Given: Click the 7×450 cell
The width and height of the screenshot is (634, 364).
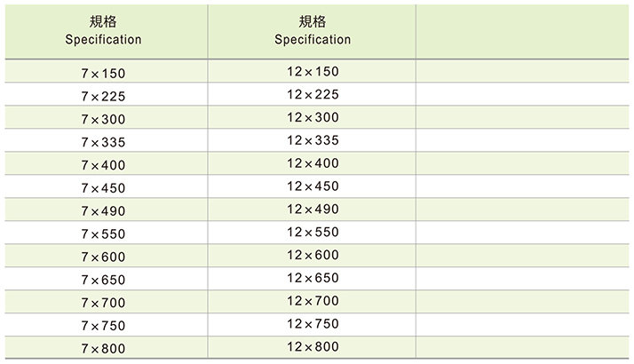Looking at the screenshot, I should point(104,187).
